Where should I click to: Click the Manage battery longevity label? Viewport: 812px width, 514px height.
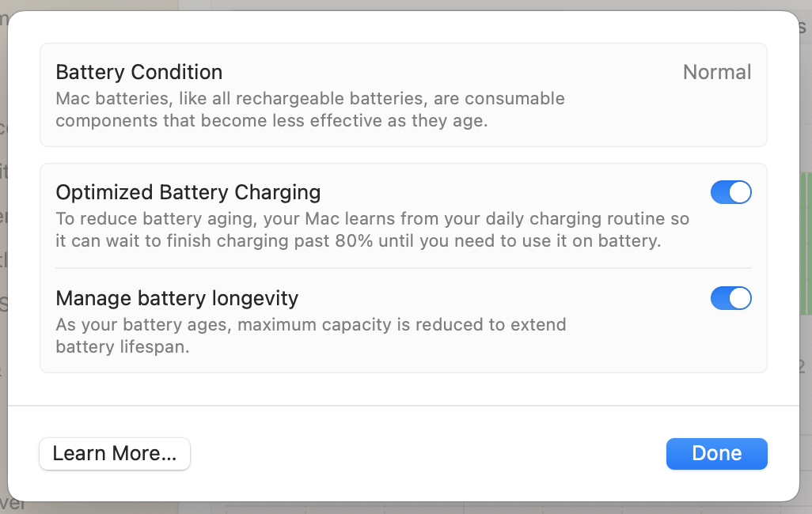tap(176, 298)
